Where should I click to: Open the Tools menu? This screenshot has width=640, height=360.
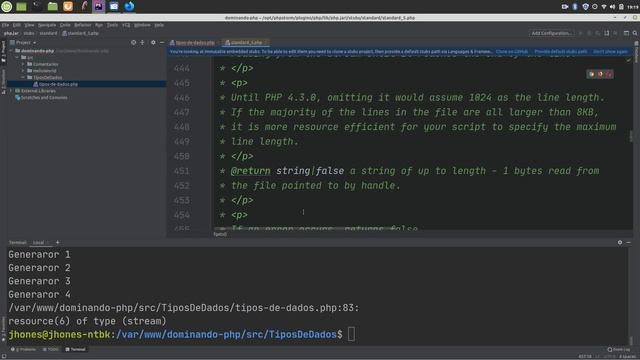[x=112, y=25]
